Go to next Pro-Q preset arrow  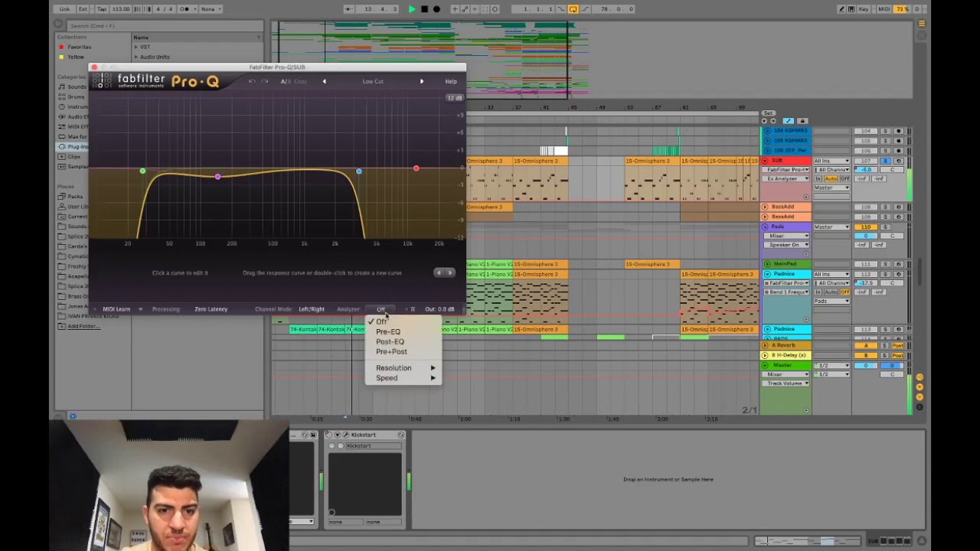click(421, 81)
